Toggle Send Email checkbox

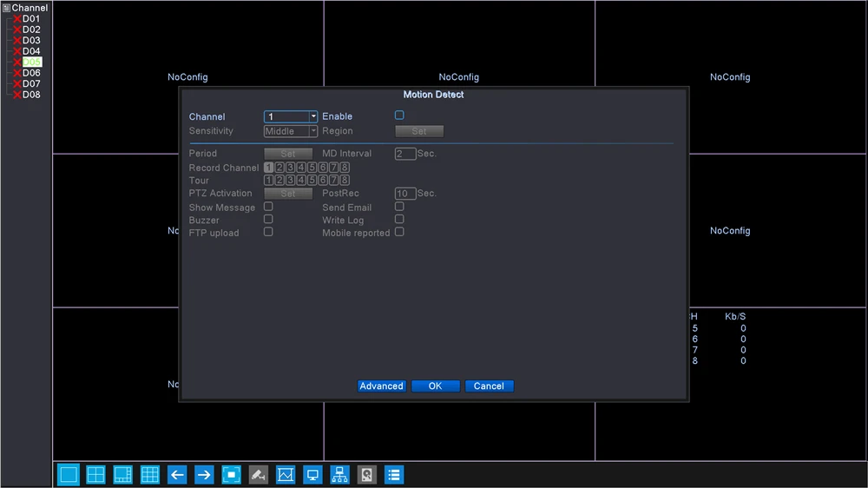(x=399, y=206)
